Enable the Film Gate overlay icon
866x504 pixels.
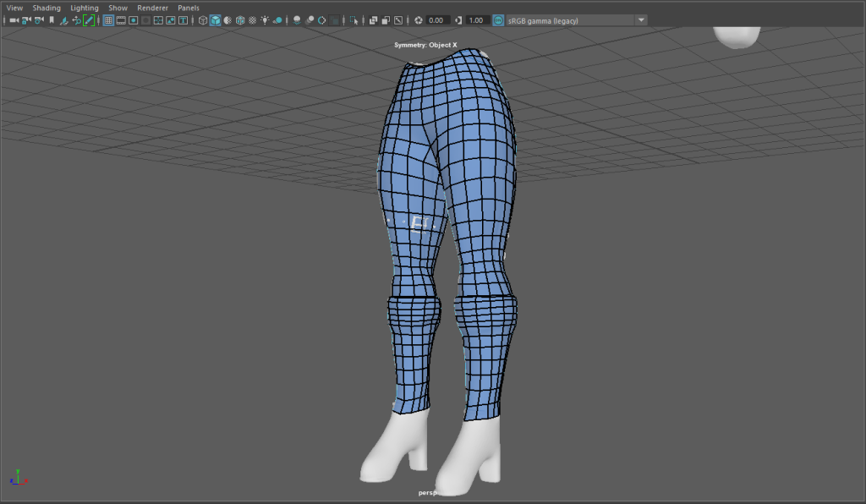pyautogui.click(x=121, y=20)
